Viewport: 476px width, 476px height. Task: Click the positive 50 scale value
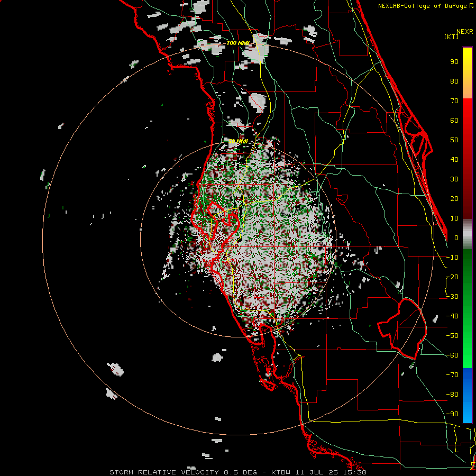point(454,140)
